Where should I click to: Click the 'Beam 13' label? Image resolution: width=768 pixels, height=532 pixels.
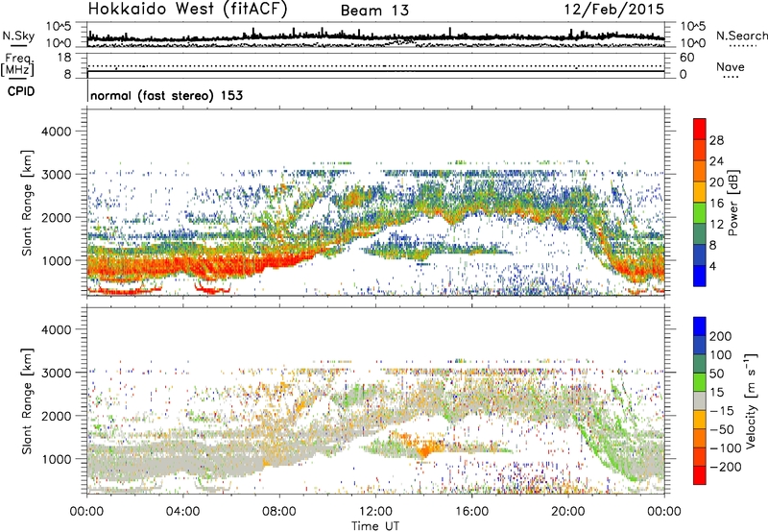click(374, 11)
